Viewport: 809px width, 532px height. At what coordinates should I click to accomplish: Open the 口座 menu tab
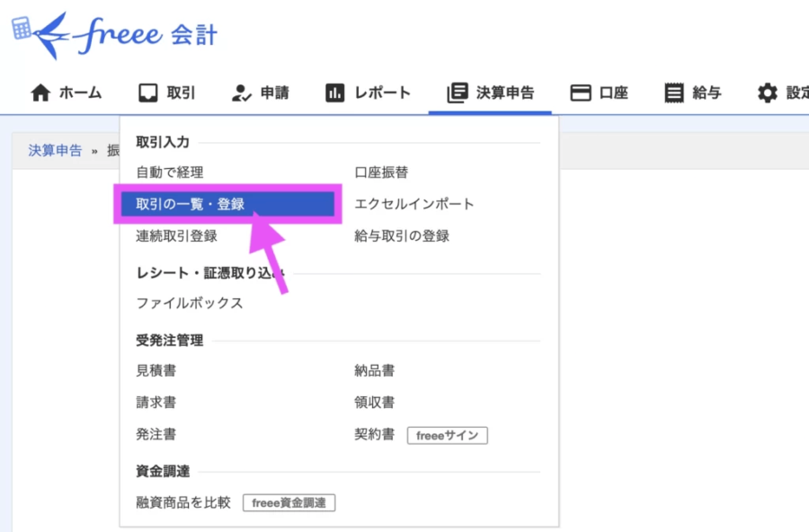coord(599,93)
